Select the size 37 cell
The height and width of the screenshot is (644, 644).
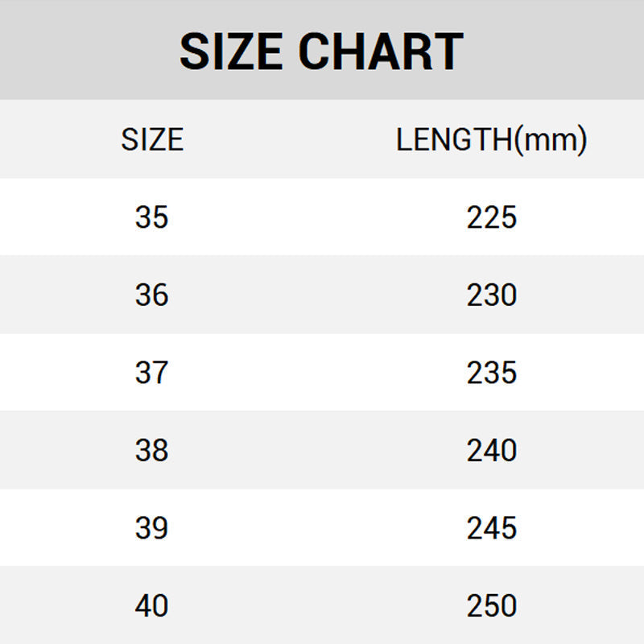151,373
